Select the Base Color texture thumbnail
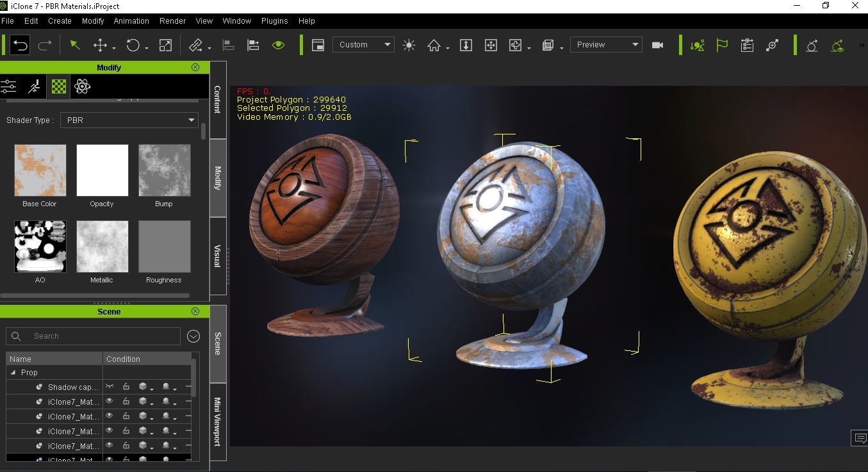 pyautogui.click(x=40, y=170)
